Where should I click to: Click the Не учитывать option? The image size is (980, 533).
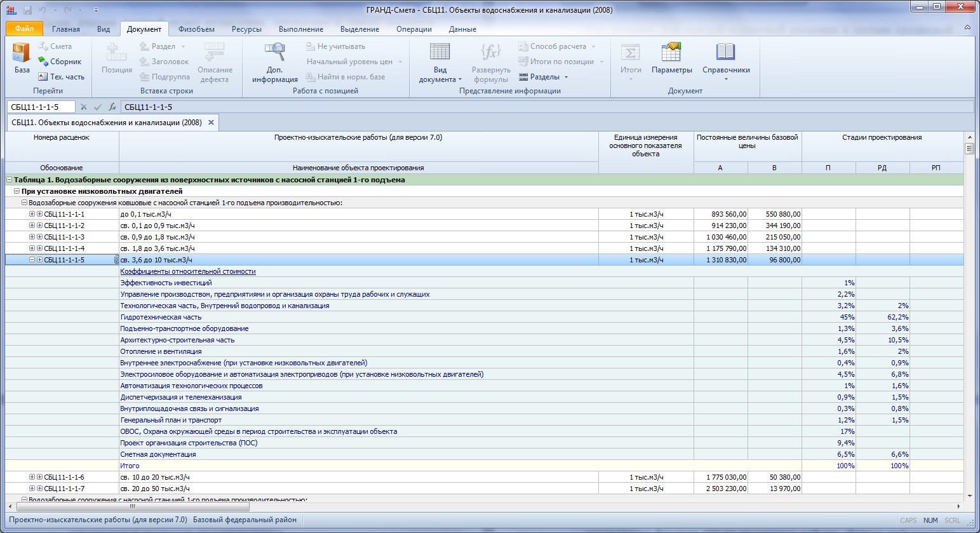pyautogui.click(x=335, y=46)
